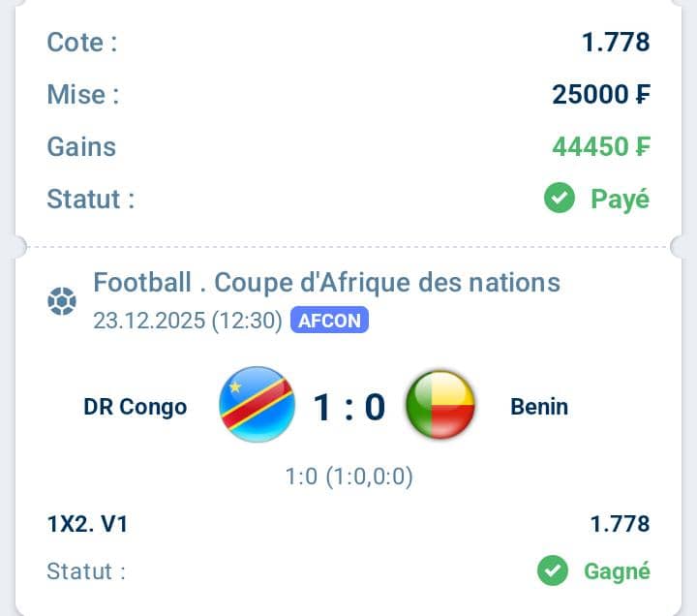The image size is (697, 616).
Task: Click the Cote value at top
Action: pyautogui.click(x=616, y=43)
